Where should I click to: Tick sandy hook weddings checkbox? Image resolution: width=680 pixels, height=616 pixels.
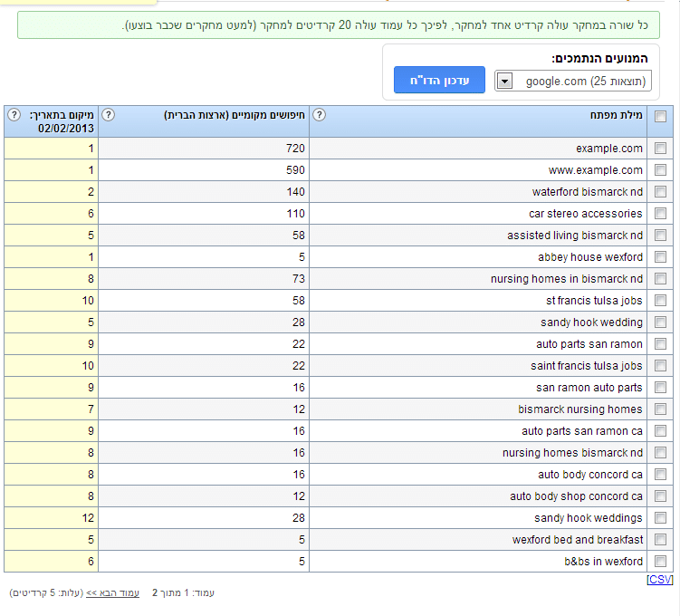coord(660,517)
